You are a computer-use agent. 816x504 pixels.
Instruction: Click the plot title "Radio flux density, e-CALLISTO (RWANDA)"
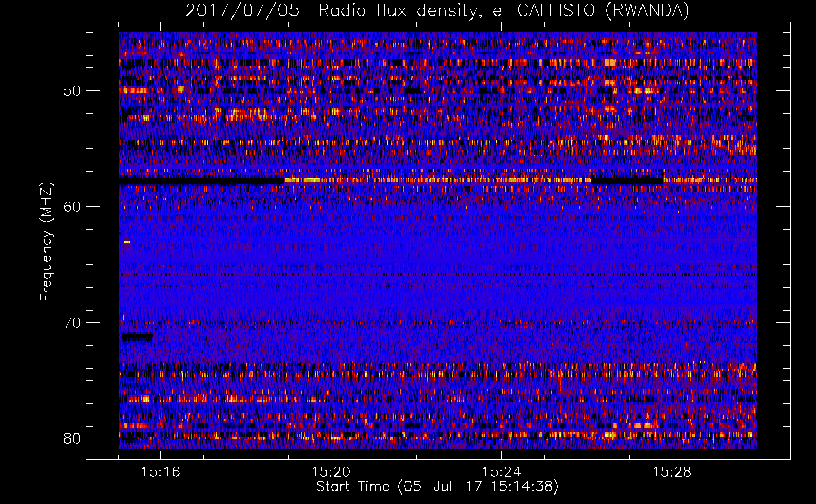pyautogui.click(x=504, y=11)
